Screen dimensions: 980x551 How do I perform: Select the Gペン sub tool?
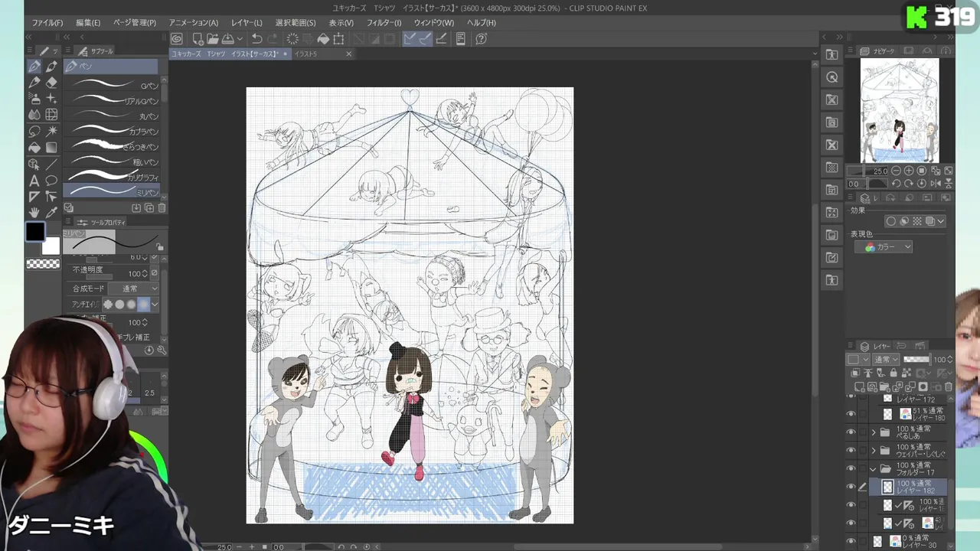113,85
